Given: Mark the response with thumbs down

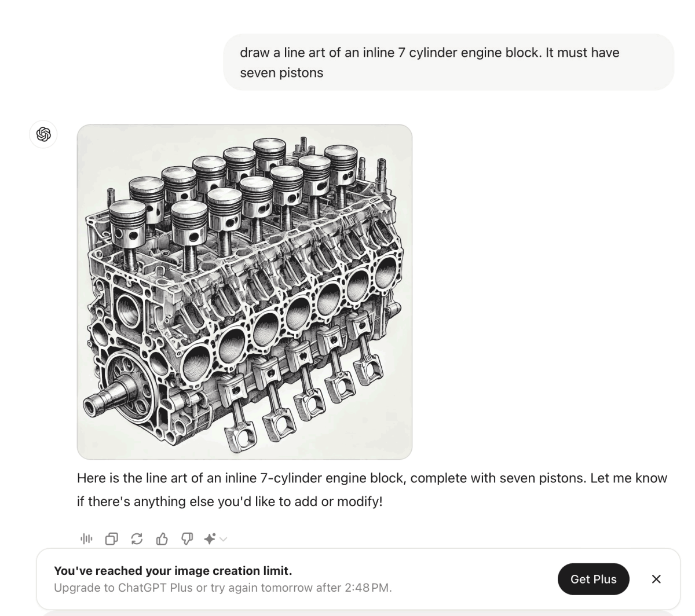Looking at the screenshot, I should pos(186,539).
